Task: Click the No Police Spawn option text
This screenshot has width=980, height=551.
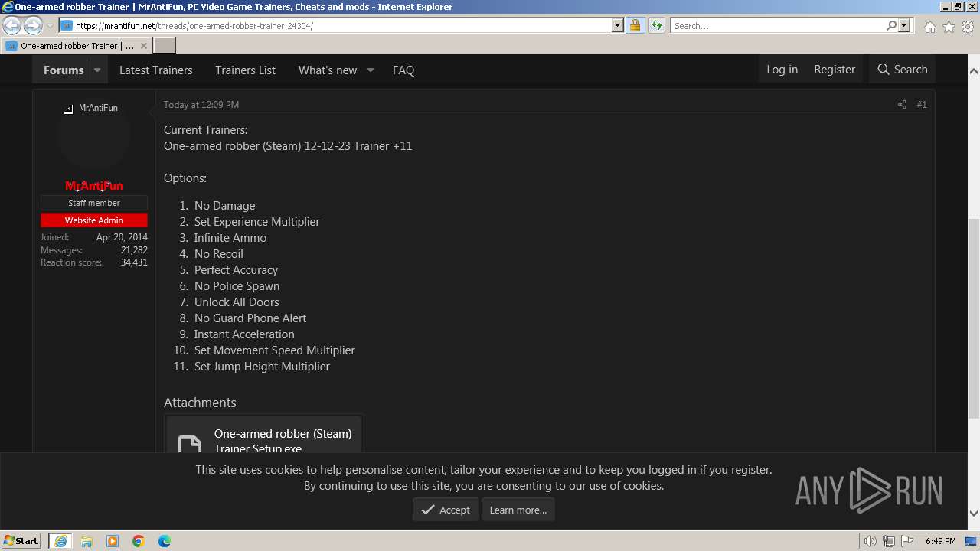Action: 237,285
